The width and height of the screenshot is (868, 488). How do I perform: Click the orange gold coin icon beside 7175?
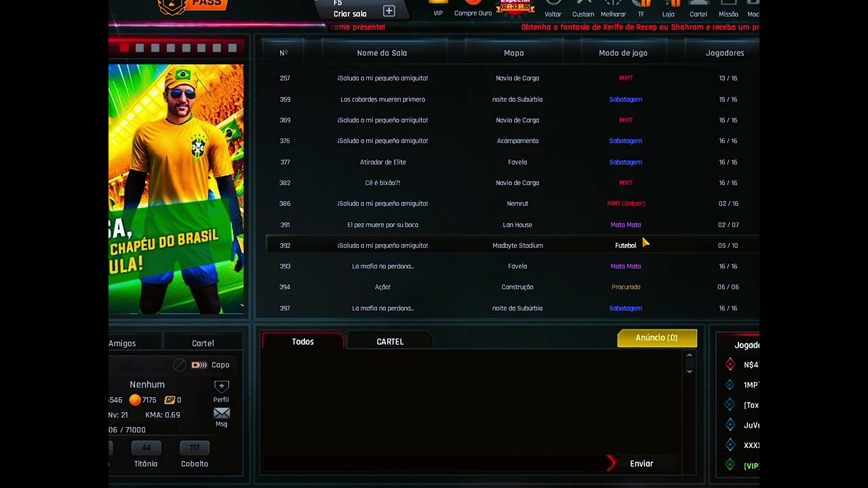point(135,400)
